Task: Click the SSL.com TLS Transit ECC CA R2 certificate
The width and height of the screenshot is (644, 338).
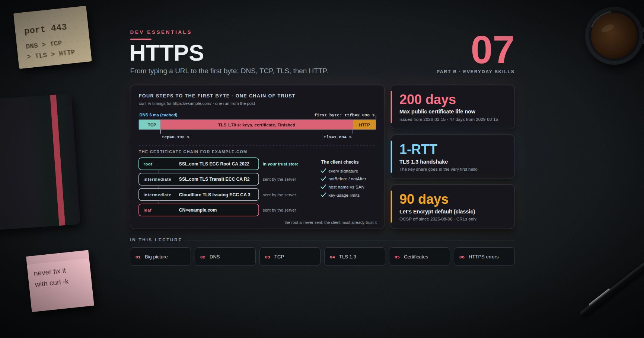Action: tap(199, 179)
